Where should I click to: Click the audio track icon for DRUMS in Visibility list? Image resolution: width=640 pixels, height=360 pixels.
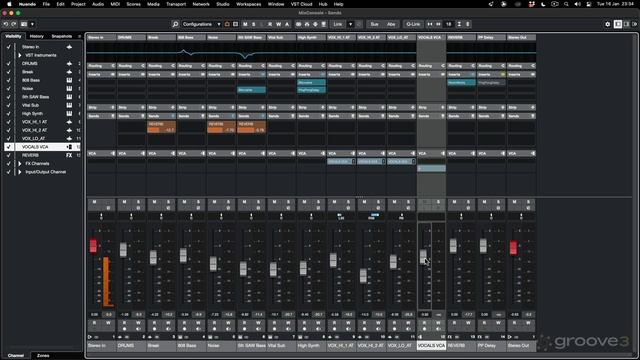pos(69,64)
